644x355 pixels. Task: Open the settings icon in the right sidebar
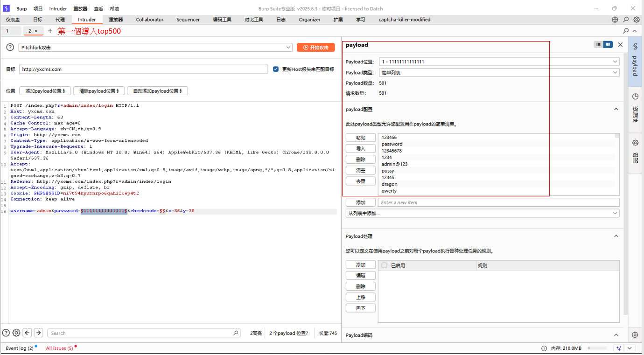tap(635, 143)
